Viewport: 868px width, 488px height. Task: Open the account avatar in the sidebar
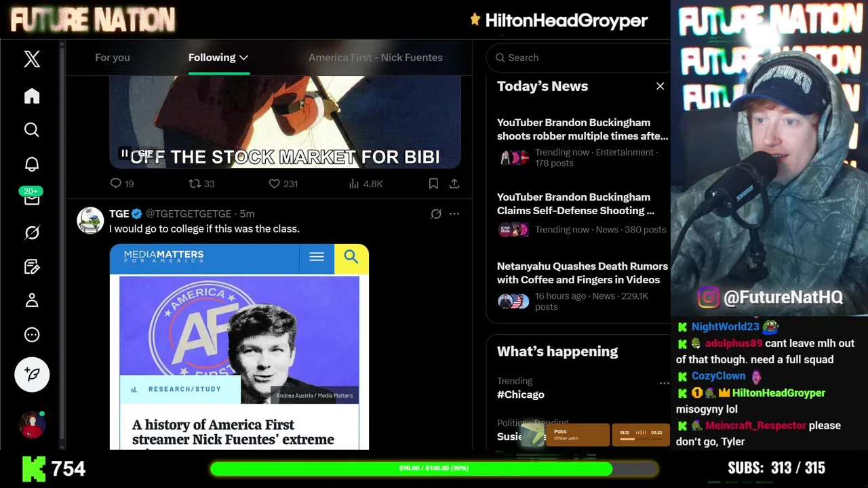[x=32, y=425]
